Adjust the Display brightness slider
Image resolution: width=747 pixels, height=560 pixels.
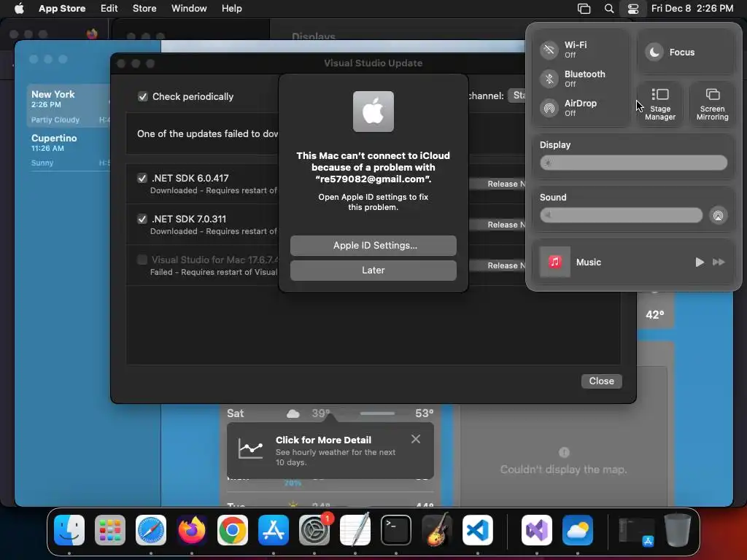click(x=633, y=163)
